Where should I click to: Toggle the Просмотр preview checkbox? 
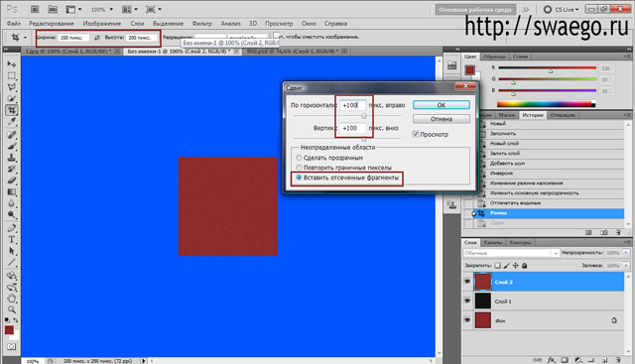(416, 134)
